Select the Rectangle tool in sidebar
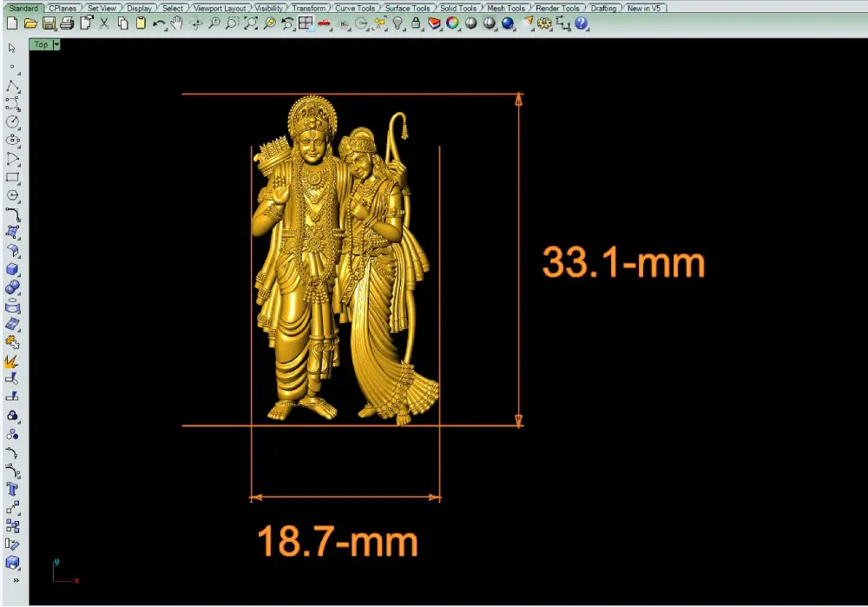The height and width of the screenshot is (607, 868). (12, 178)
